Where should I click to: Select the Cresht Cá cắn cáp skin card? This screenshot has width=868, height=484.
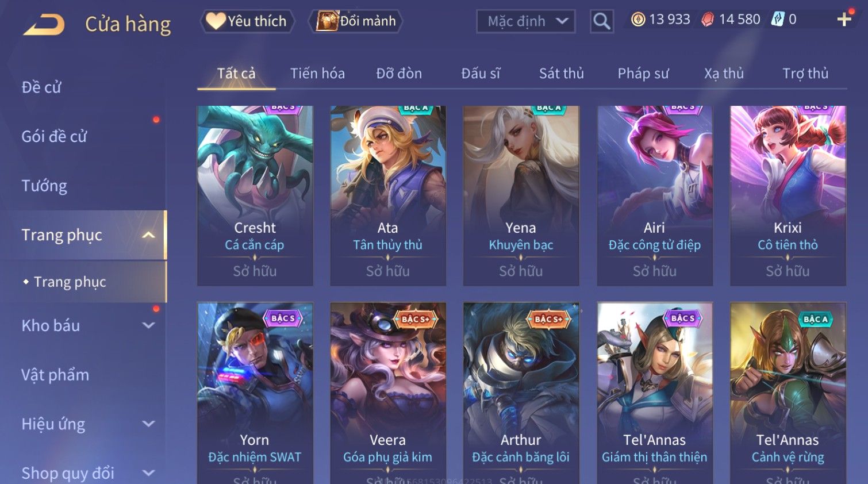(255, 195)
